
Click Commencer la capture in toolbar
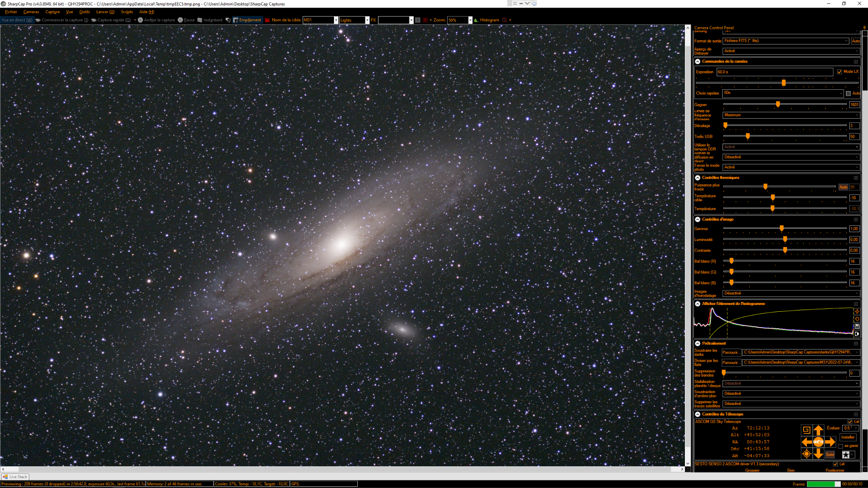(62, 20)
